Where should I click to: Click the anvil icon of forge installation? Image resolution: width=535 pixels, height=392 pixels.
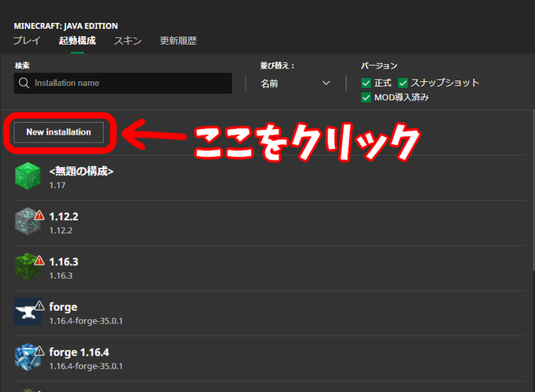click(x=28, y=312)
